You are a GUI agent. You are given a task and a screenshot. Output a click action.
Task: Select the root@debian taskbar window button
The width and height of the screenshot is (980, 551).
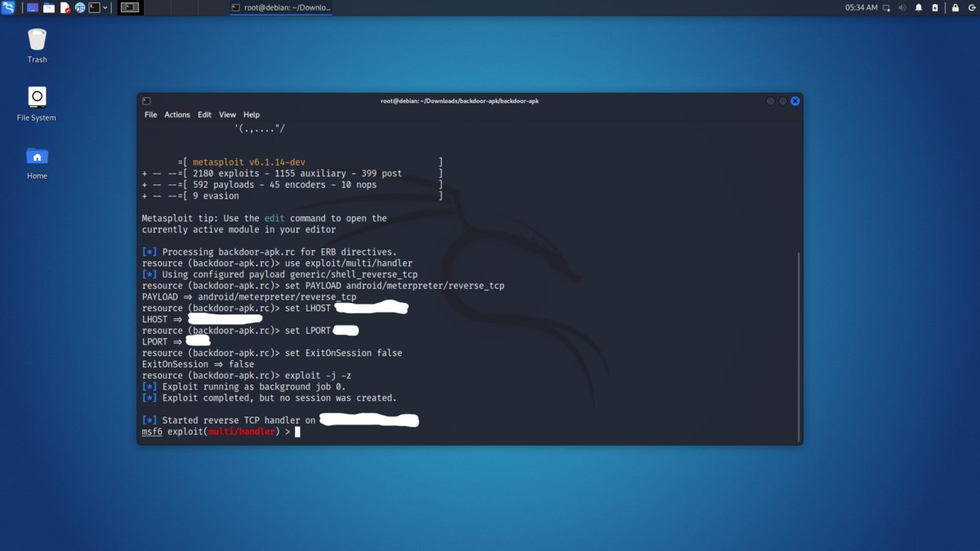point(281,7)
